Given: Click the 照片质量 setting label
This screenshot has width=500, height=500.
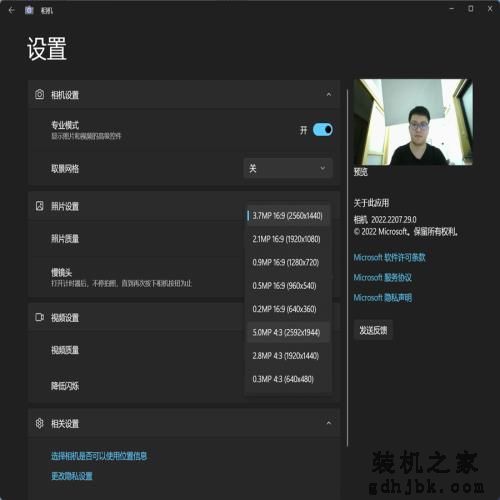Looking at the screenshot, I should coord(65,239).
